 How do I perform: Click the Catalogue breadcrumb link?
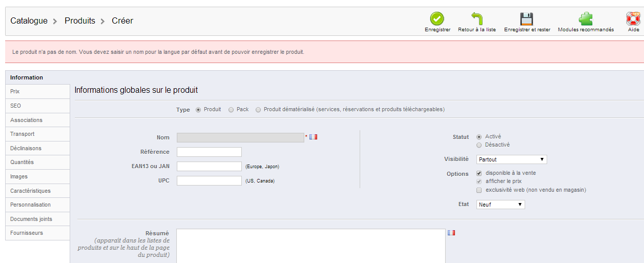(29, 21)
